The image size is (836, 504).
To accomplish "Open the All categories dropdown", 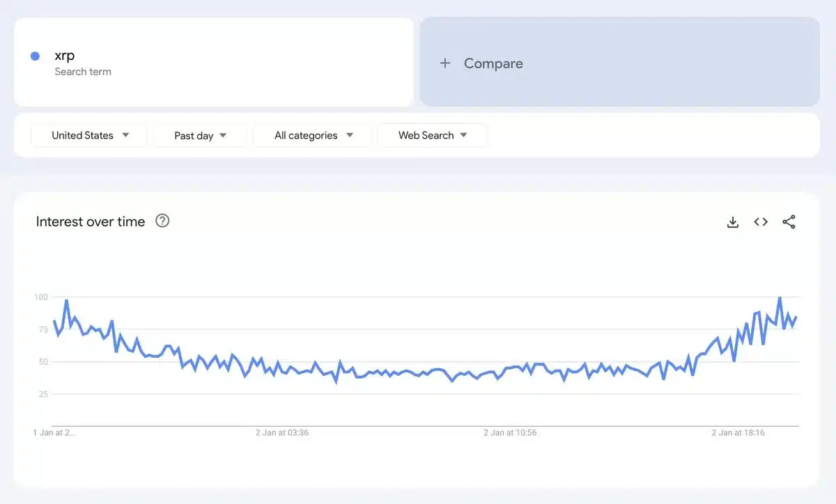I will click(311, 136).
